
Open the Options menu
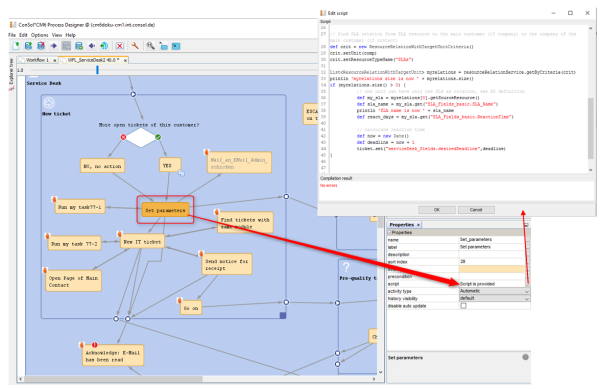[x=39, y=35]
